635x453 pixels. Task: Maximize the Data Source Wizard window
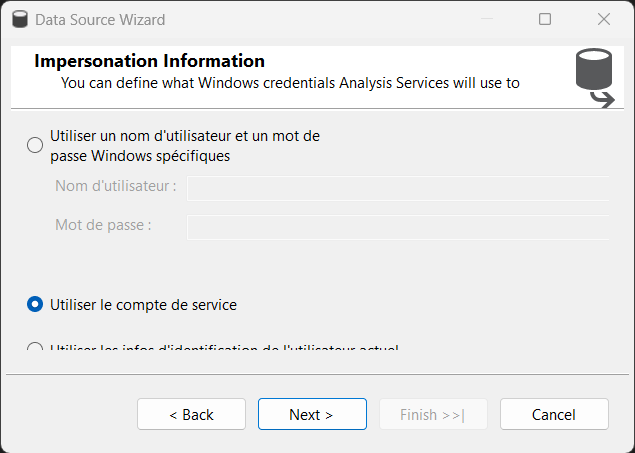tap(545, 19)
